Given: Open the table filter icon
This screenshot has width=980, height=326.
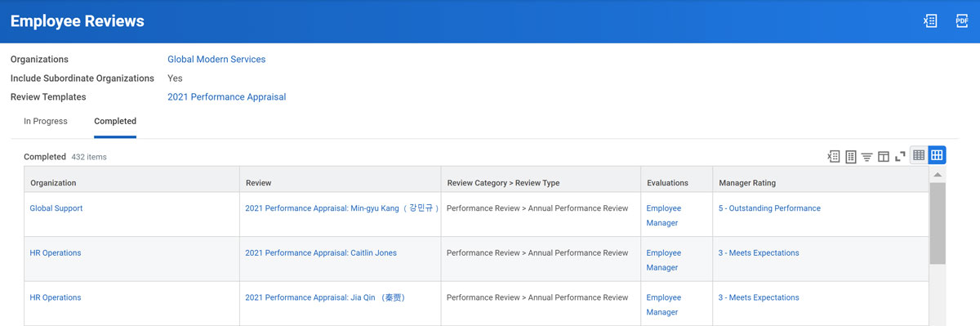Looking at the screenshot, I should [x=866, y=156].
